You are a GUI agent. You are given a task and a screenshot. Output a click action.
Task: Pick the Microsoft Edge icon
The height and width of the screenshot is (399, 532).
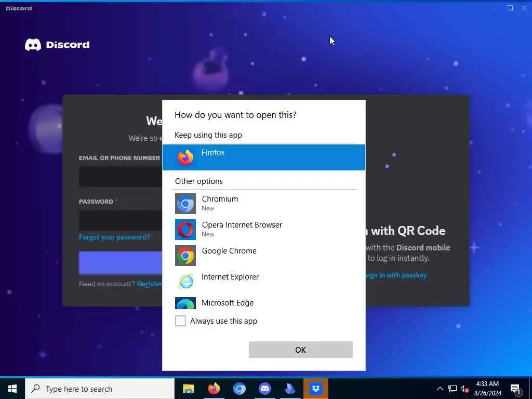pyautogui.click(x=185, y=303)
